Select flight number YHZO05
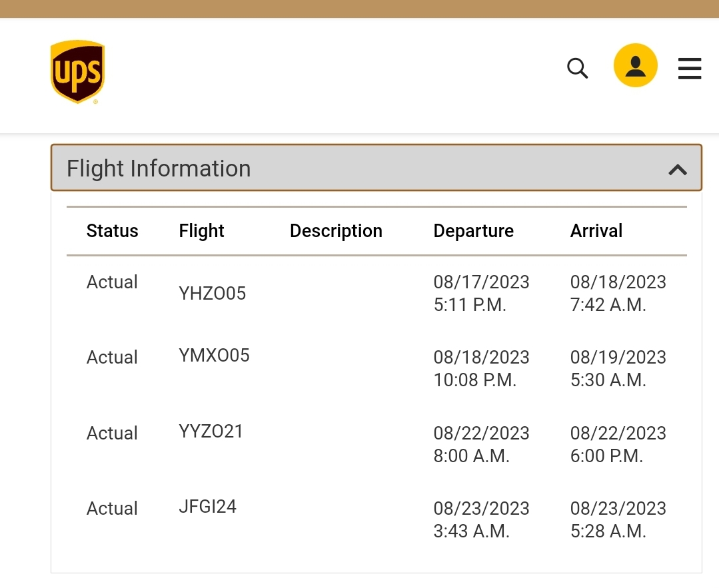Screen dimensions: 719x588 tap(212, 293)
